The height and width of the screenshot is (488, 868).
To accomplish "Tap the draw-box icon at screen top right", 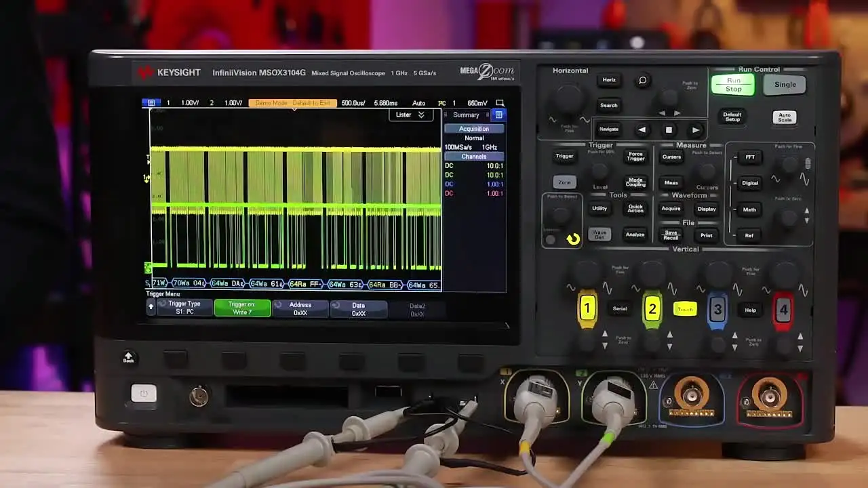I will [x=499, y=103].
